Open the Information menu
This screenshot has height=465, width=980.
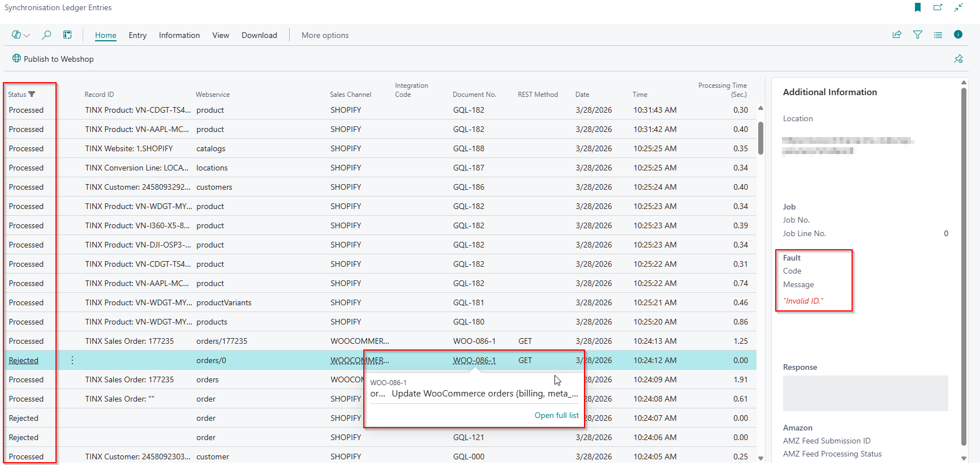tap(179, 35)
